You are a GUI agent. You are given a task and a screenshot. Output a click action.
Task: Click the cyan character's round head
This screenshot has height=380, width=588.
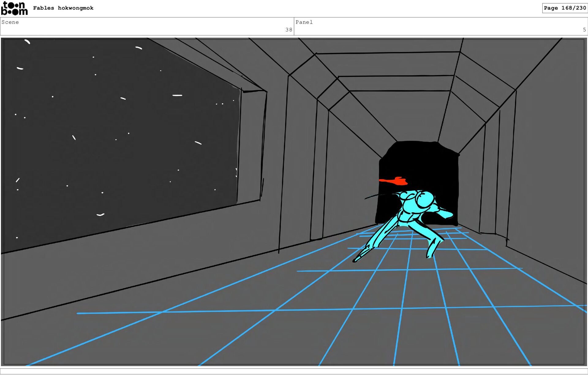click(425, 199)
